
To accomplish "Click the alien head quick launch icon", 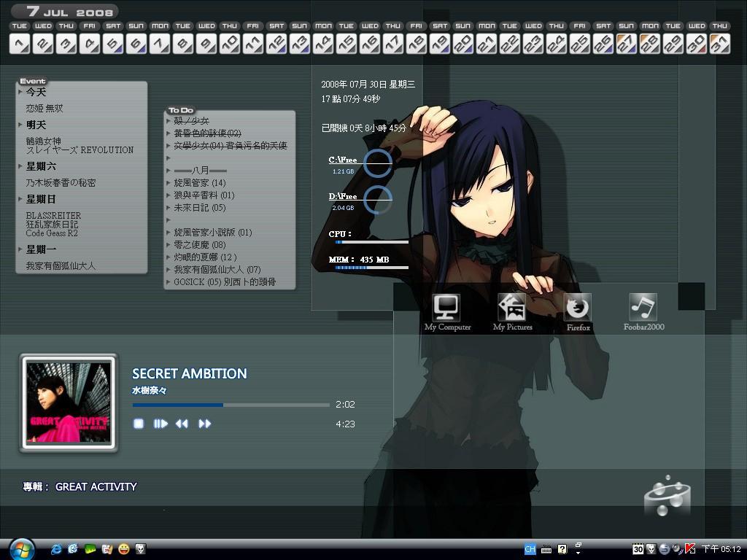I will (141, 549).
